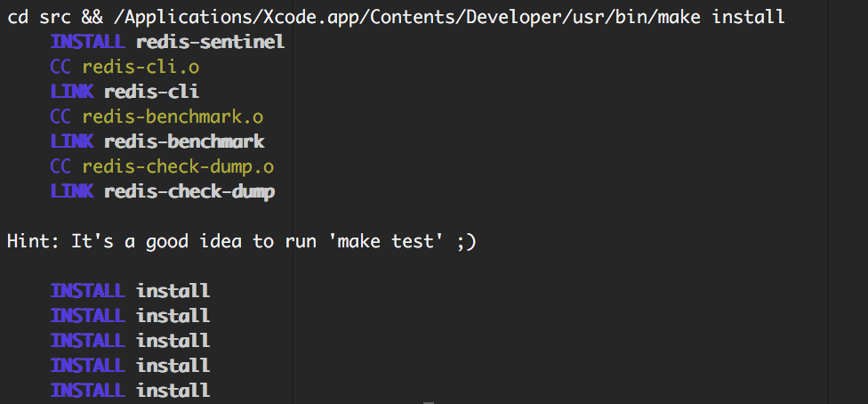
Task: Select the redis-sentinel target name
Action: click(x=210, y=42)
